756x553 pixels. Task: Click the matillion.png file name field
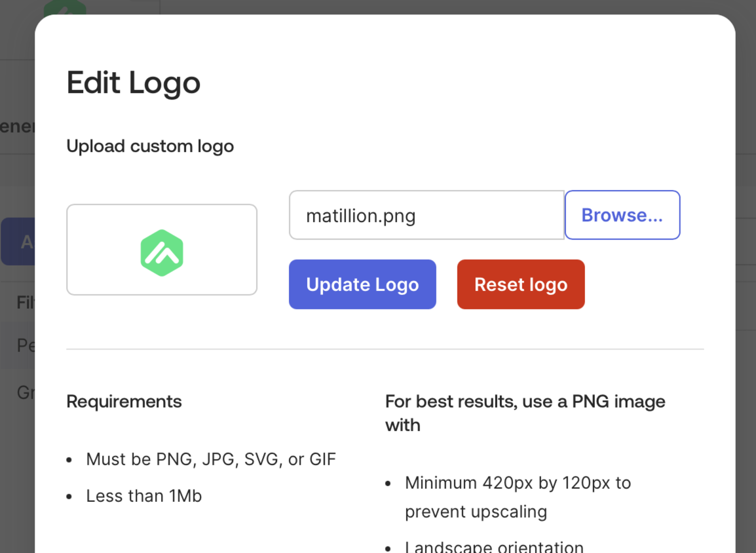[x=426, y=215]
